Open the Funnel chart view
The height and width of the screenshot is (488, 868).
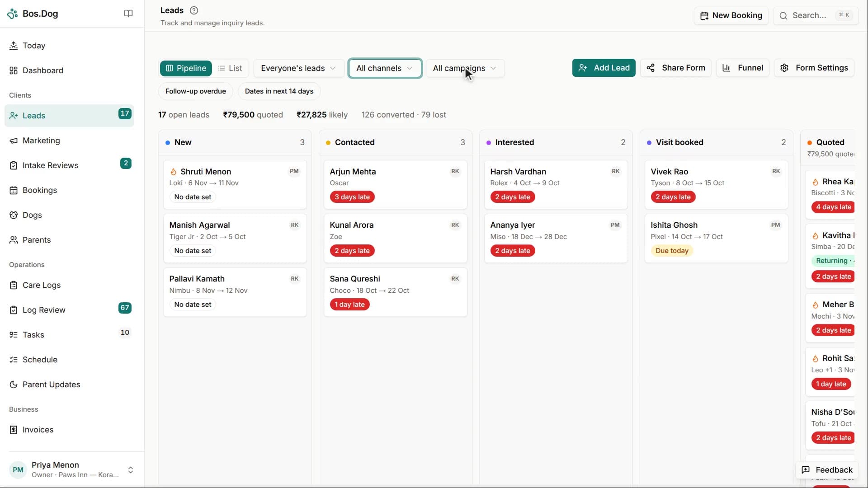click(742, 68)
